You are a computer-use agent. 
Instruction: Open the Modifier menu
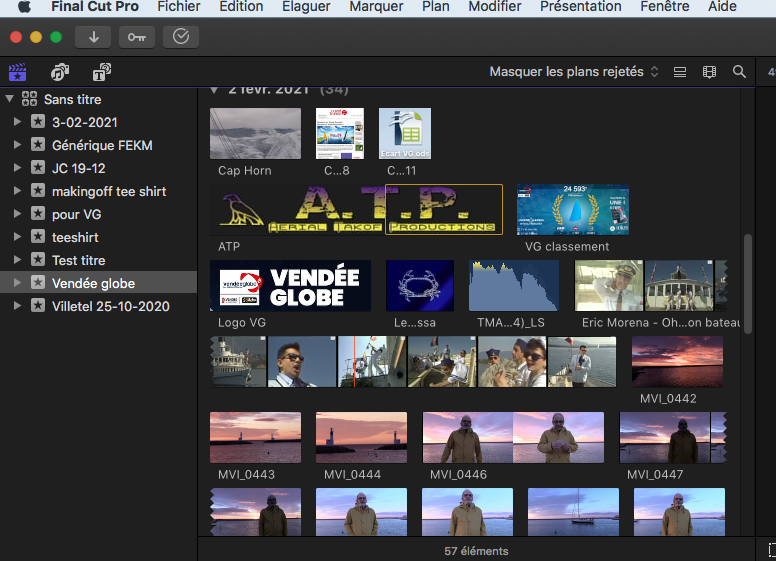494,7
